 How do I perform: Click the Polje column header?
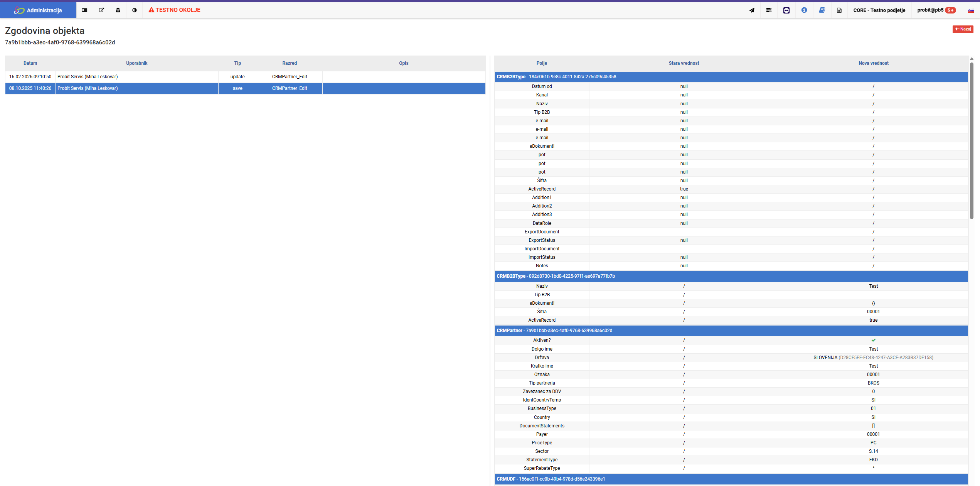coord(542,63)
